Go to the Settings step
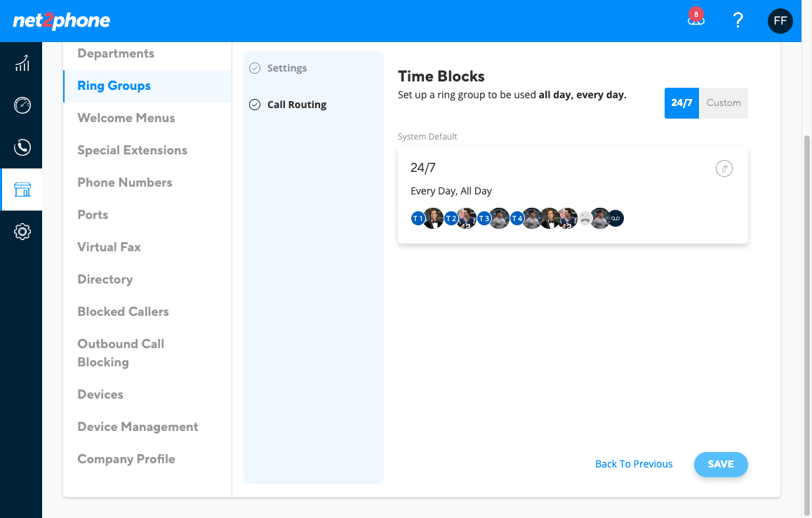The width and height of the screenshot is (812, 518). pyautogui.click(x=287, y=68)
